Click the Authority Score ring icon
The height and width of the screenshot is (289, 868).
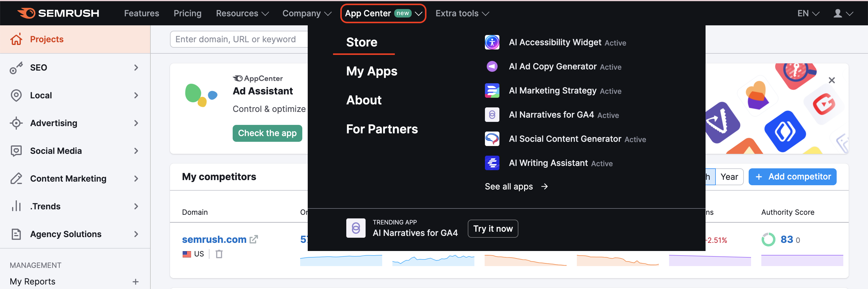(768, 240)
